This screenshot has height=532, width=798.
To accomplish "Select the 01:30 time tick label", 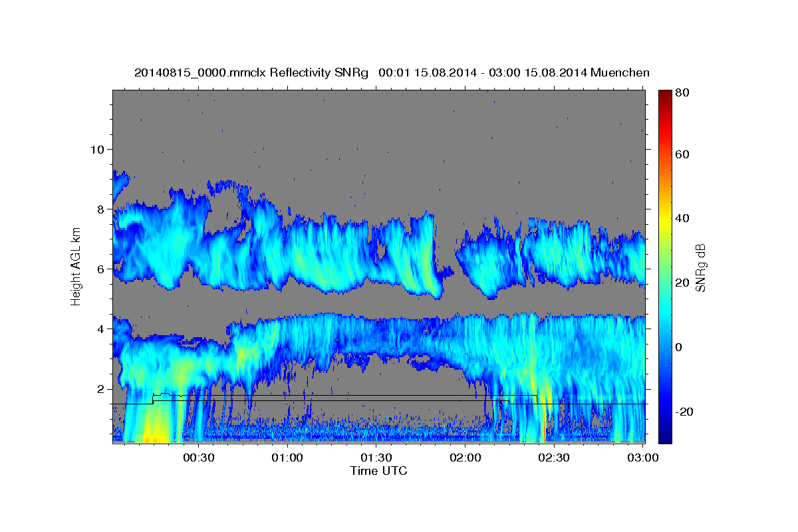I will pyautogui.click(x=376, y=458).
